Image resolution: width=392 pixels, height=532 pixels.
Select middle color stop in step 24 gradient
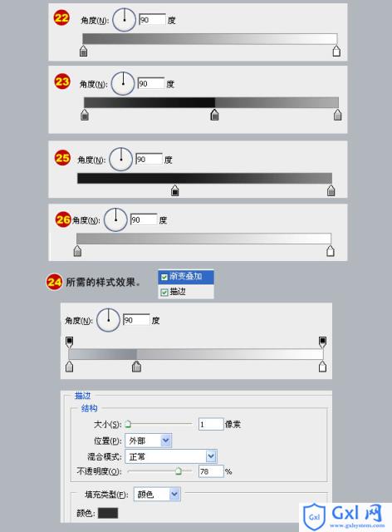click(x=136, y=367)
